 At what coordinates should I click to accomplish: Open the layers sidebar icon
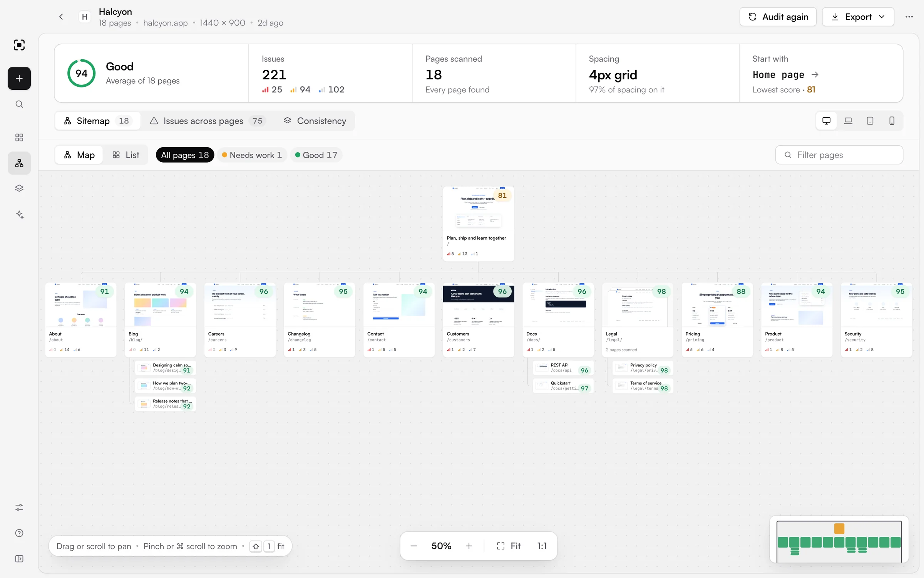[x=19, y=188]
